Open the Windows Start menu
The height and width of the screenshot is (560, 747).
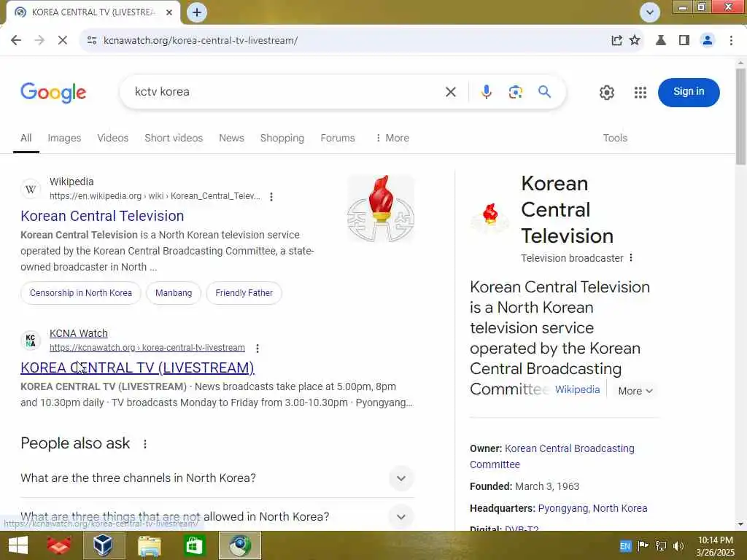point(18,545)
